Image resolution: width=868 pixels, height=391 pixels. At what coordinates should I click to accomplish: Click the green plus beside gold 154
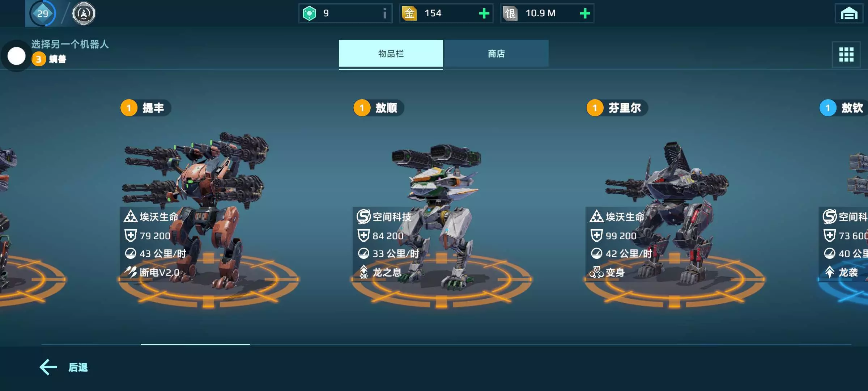pos(484,13)
